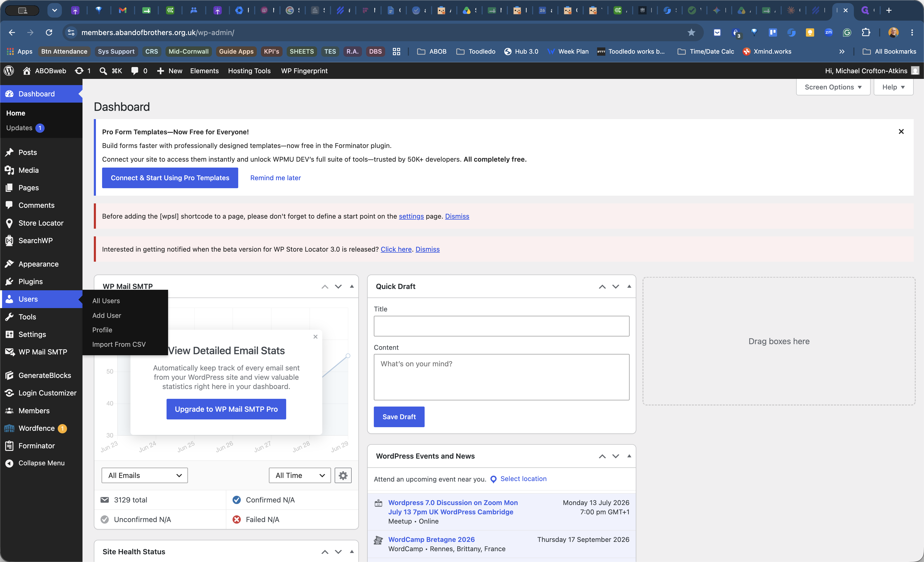Toggle the Site Health Status panel
924x562 pixels.
pyautogui.click(x=352, y=552)
